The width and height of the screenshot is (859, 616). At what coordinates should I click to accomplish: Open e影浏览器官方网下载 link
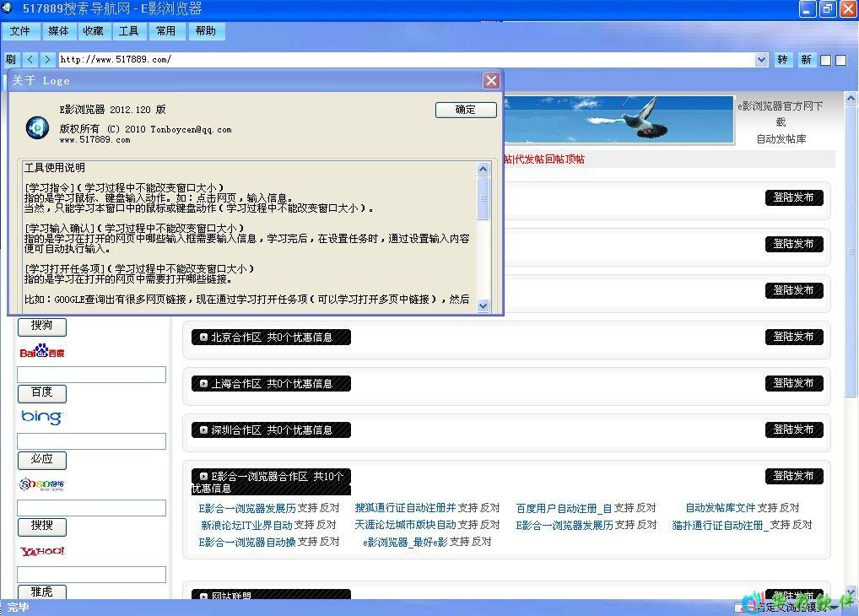click(781, 114)
